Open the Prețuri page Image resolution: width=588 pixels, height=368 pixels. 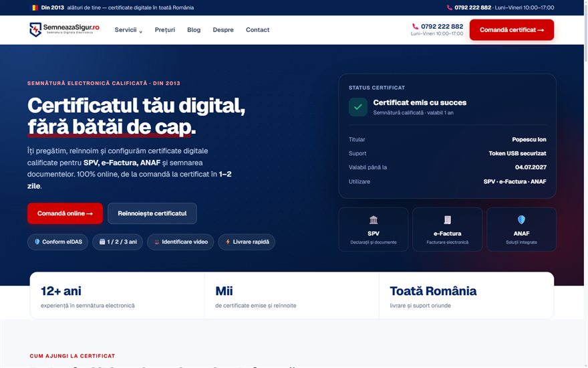(164, 29)
